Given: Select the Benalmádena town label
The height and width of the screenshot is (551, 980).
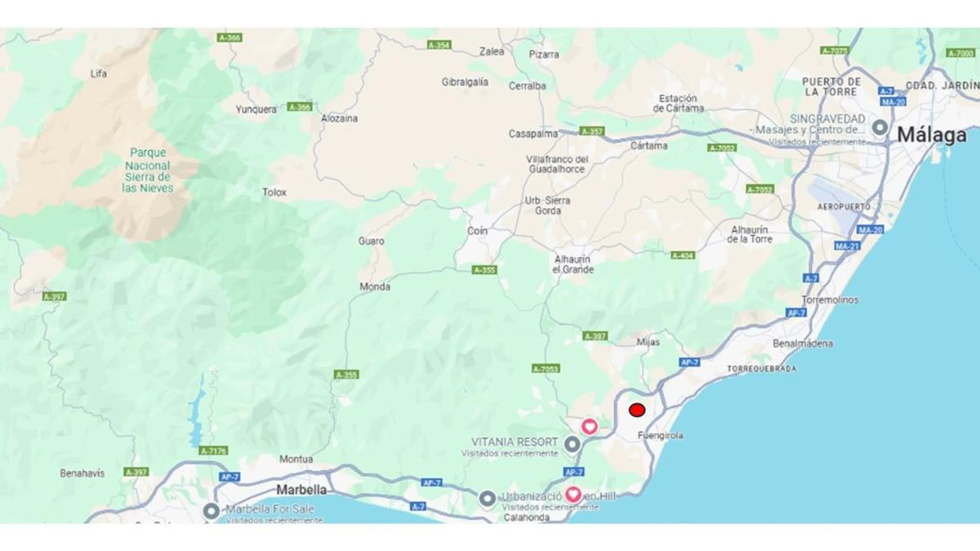Looking at the screenshot, I should pos(803,344).
